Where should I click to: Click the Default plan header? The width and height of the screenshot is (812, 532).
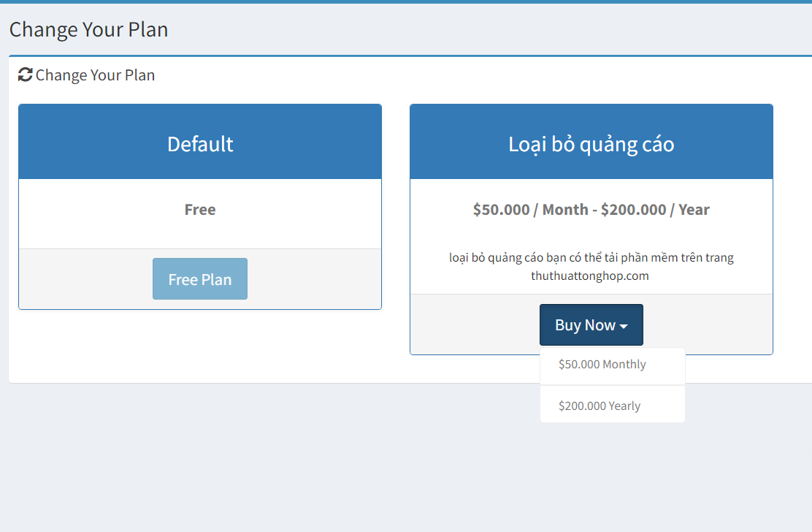coord(200,143)
